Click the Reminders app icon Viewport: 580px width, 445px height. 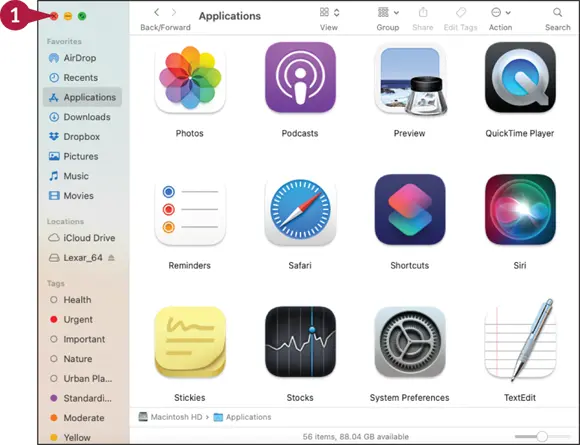190,210
